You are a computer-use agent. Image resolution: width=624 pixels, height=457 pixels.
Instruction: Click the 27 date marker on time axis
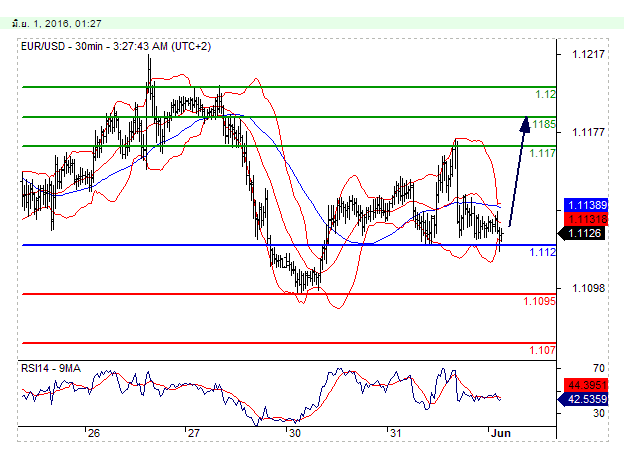click(x=193, y=434)
